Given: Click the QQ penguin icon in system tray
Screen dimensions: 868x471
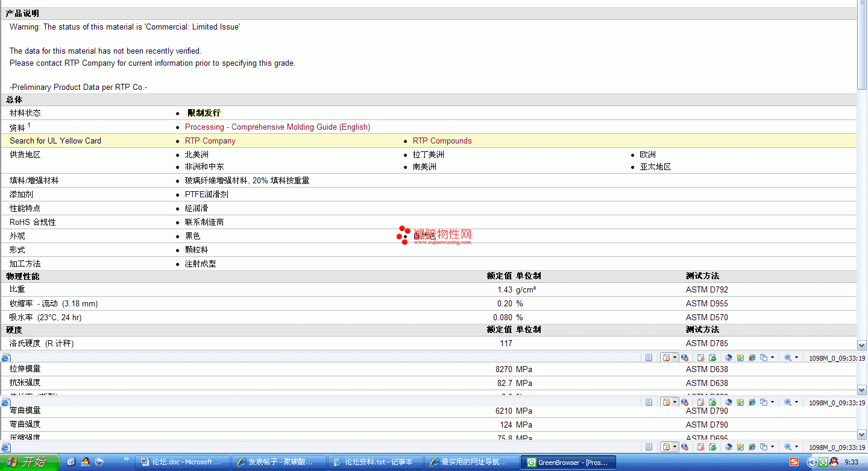Looking at the screenshot, I should click(x=834, y=462).
